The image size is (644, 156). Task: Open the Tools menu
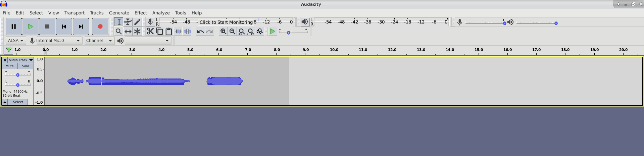[181, 13]
